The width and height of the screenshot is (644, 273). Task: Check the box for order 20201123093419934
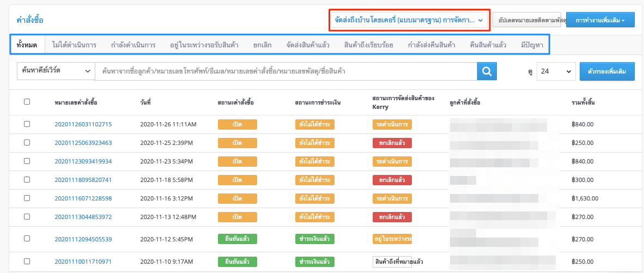(x=27, y=161)
